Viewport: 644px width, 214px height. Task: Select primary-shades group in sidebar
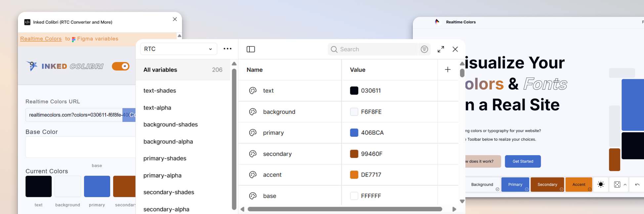tap(165, 159)
